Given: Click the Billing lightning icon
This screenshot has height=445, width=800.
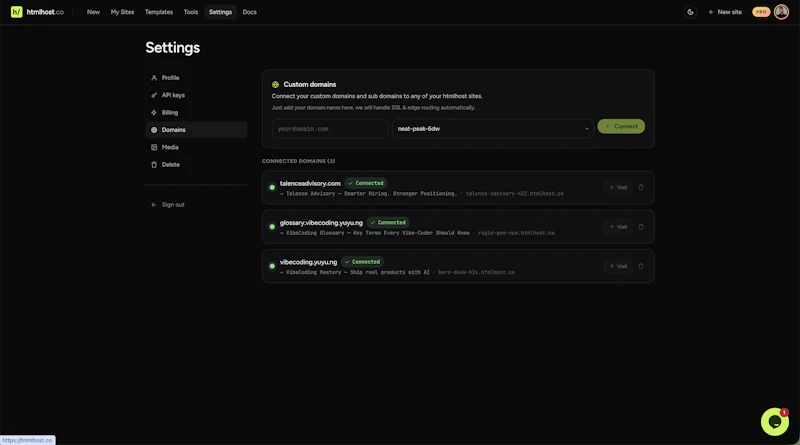Looking at the screenshot, I should tap(154, 112).
